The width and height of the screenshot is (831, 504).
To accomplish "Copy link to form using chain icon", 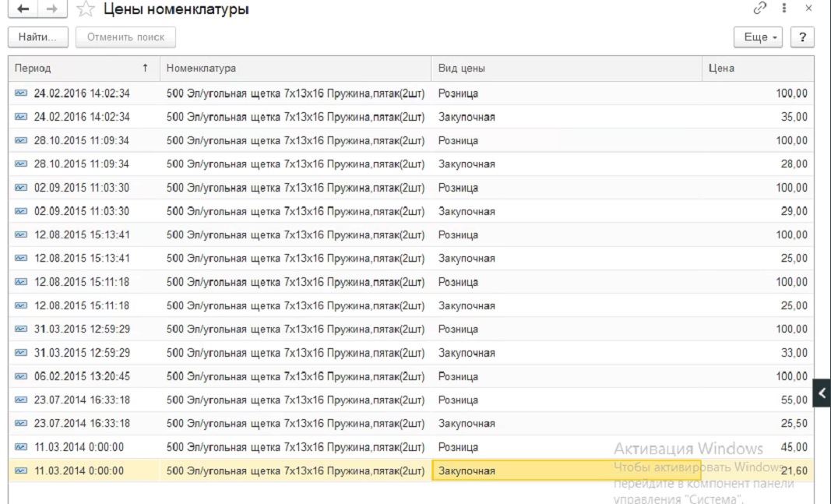I will [759, 8].
